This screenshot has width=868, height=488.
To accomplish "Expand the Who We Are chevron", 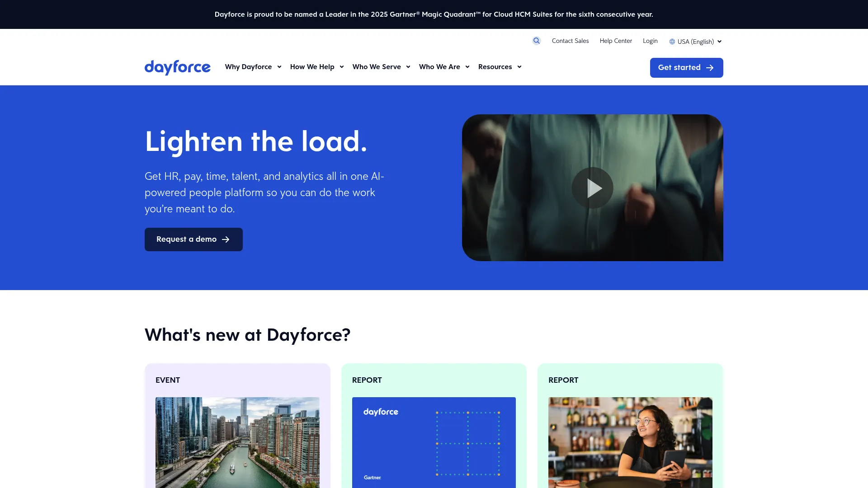I will 467,67.
